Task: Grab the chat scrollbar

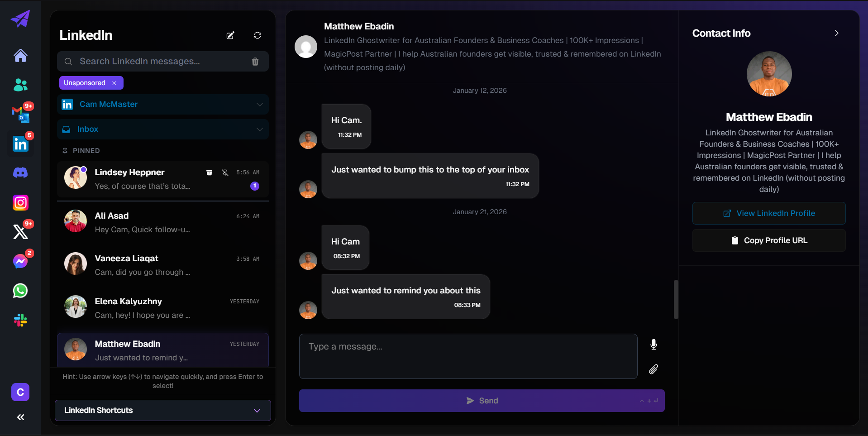Action: pos(676,299)
